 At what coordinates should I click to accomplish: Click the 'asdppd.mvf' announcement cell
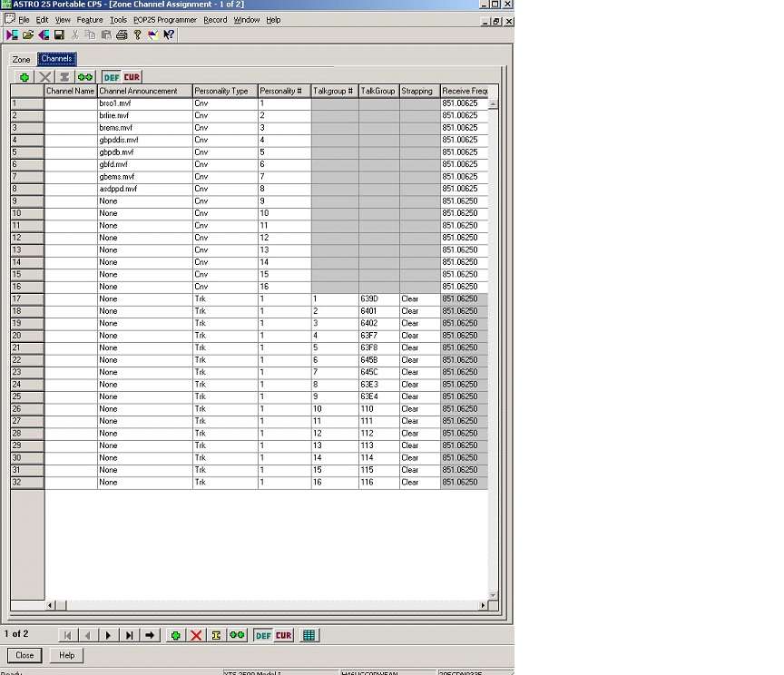(144, 189)
